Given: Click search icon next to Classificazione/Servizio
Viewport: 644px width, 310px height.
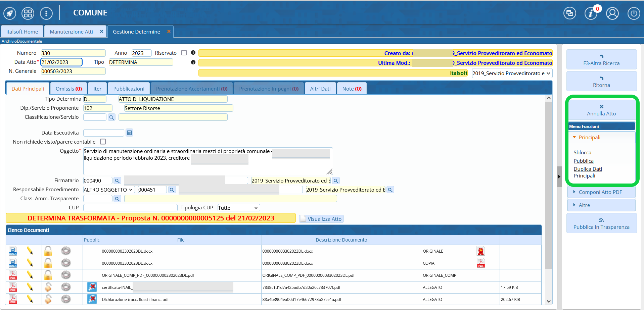Looking at the screenshot, I should tap(111, 117).
